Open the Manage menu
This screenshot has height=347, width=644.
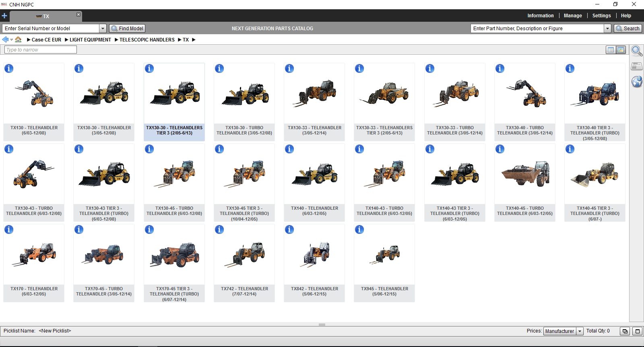tap(573, 16)
